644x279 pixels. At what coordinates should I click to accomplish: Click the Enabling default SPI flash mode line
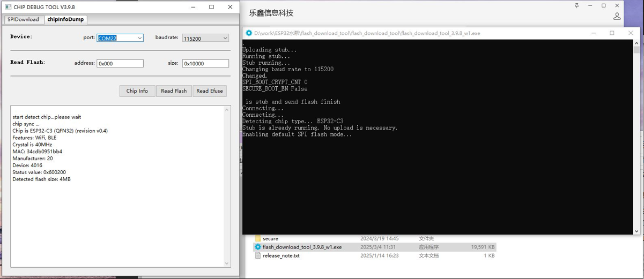(x=297, y=134)
